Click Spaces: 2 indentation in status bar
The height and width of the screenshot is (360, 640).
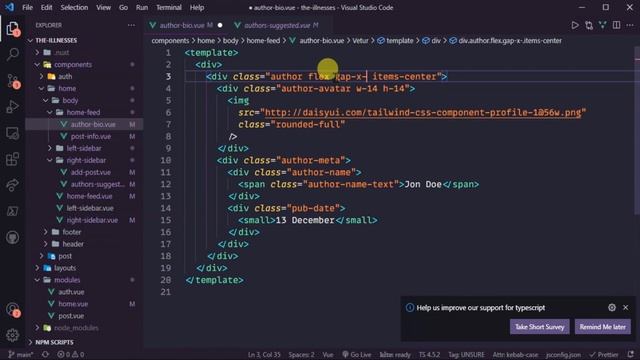[301, 354]
